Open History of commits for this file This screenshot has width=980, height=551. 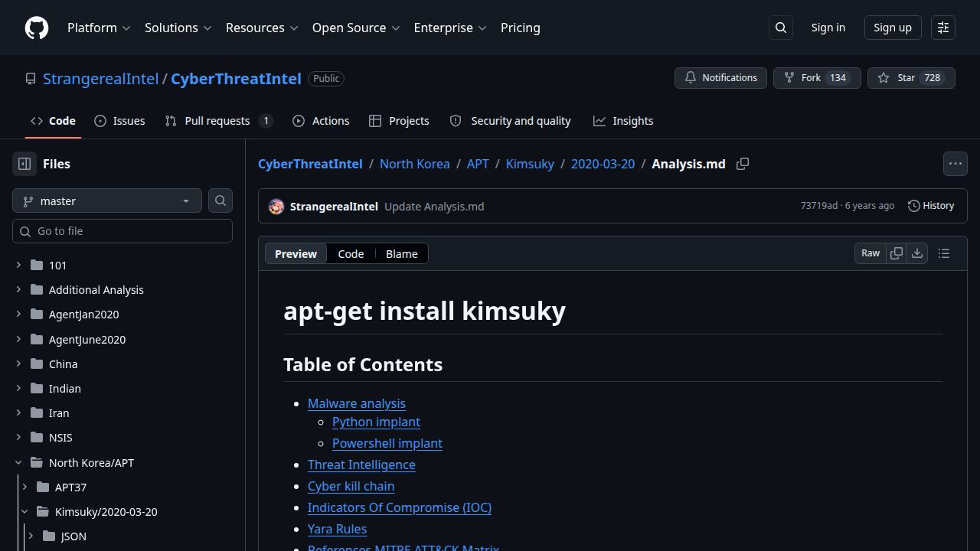(x=931, y=206)
